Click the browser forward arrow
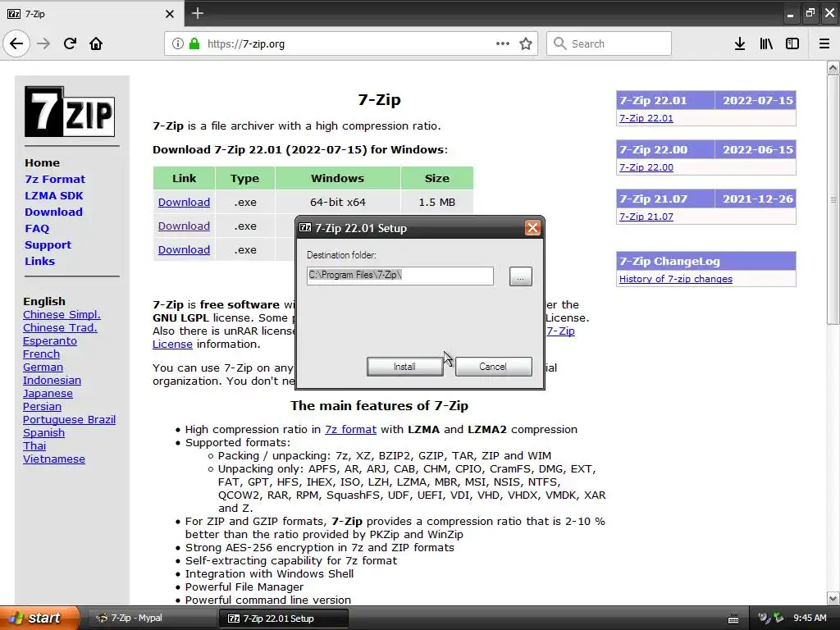This screenshot has height=630, width=840. pyautogui.click(x=43, y=43)
